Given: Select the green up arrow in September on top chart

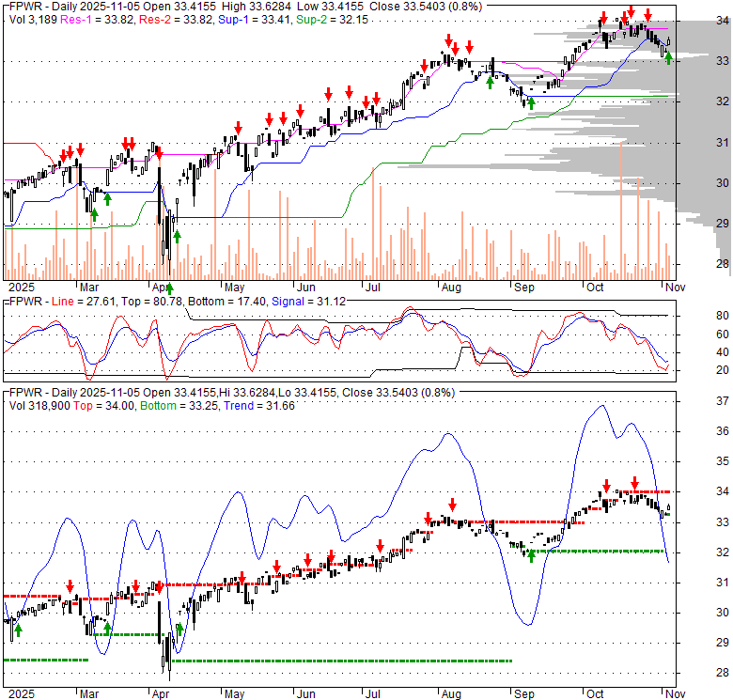Looking at the screenshot, I should [531, 102].
